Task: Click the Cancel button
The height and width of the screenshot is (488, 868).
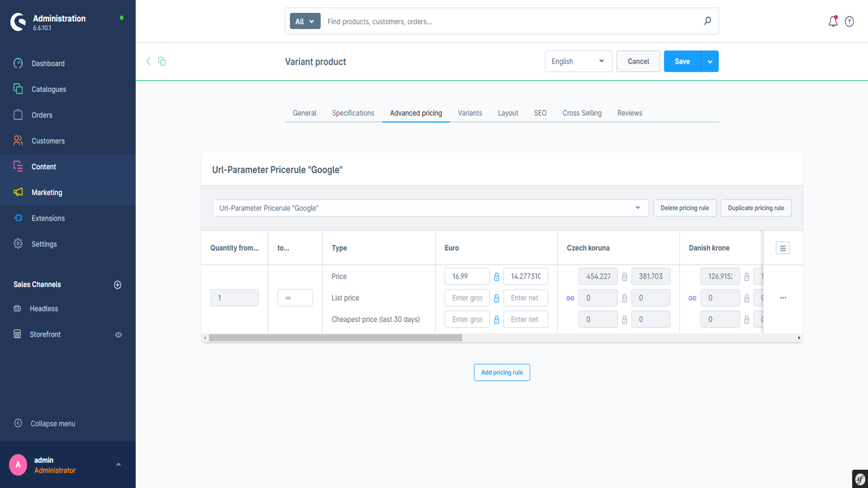Action: (x=638, y=61)
